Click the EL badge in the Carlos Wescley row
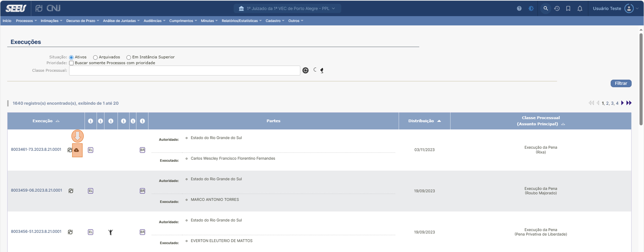This screenshot has width=644, height=252. pyautogui.click(x=90, y=150)
